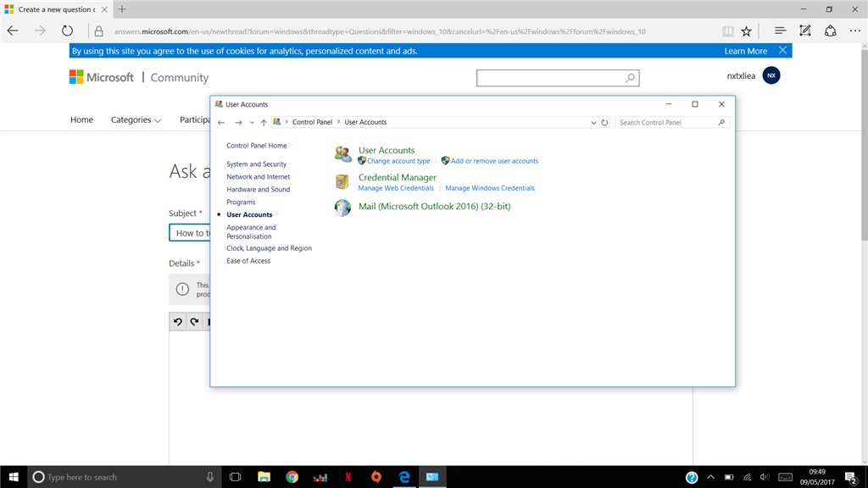
Task: Open Task View on the taskbar
Action: coord(236,477)
